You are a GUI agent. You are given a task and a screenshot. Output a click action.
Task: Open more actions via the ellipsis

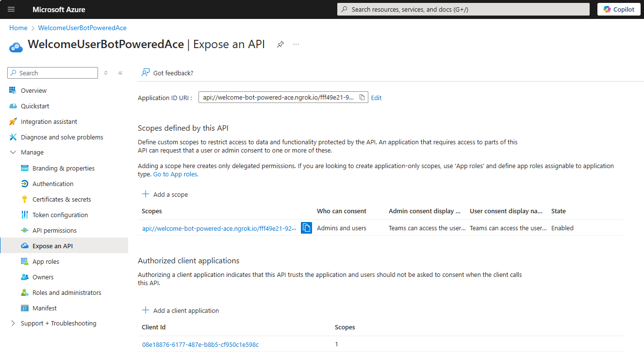click(296, 44)
